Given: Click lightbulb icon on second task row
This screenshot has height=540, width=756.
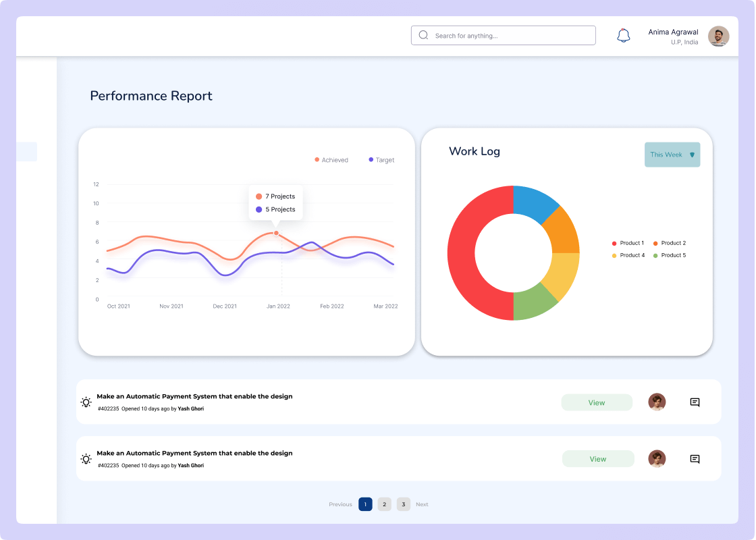Looking at the screenshot, I should click(x=86, y=459).
